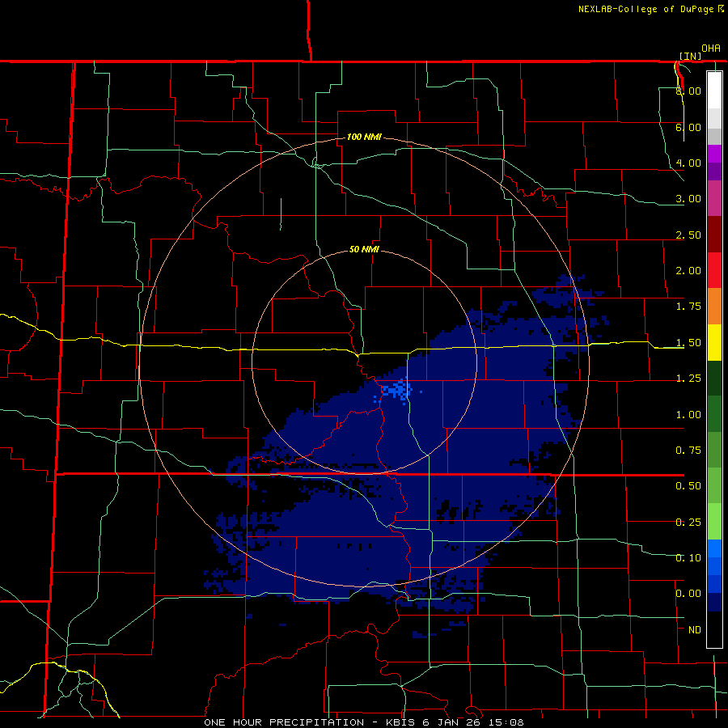Click the 0.10 legend value
Viewport: 728px width, 728px height.
pos(688,558)
